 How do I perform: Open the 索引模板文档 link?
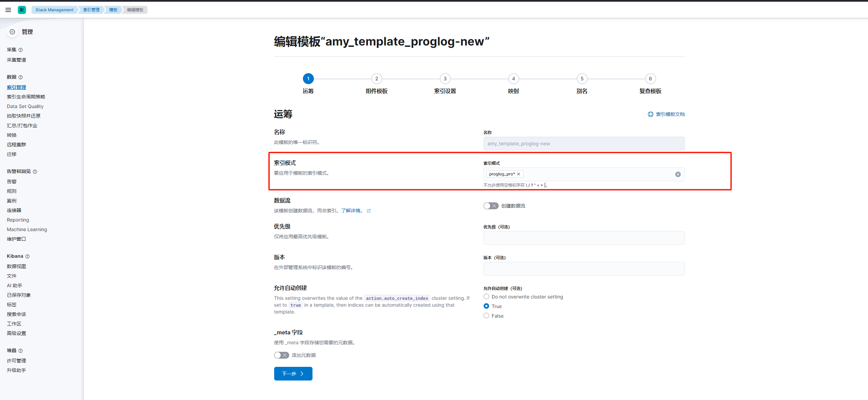[x=670, y=114]
